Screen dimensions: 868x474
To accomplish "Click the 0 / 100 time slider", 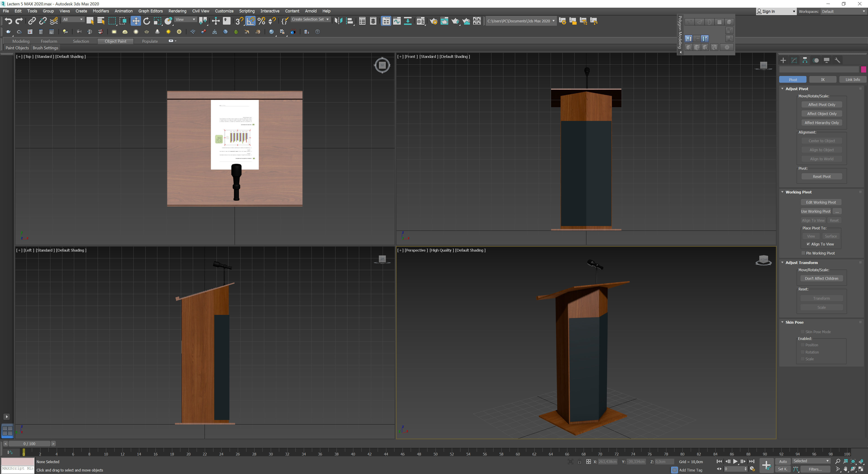I will (x=29, y=444).
